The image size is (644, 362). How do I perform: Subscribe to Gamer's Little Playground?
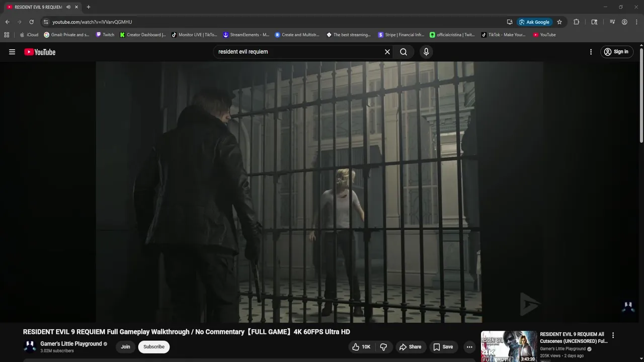(x=154, y=347)
